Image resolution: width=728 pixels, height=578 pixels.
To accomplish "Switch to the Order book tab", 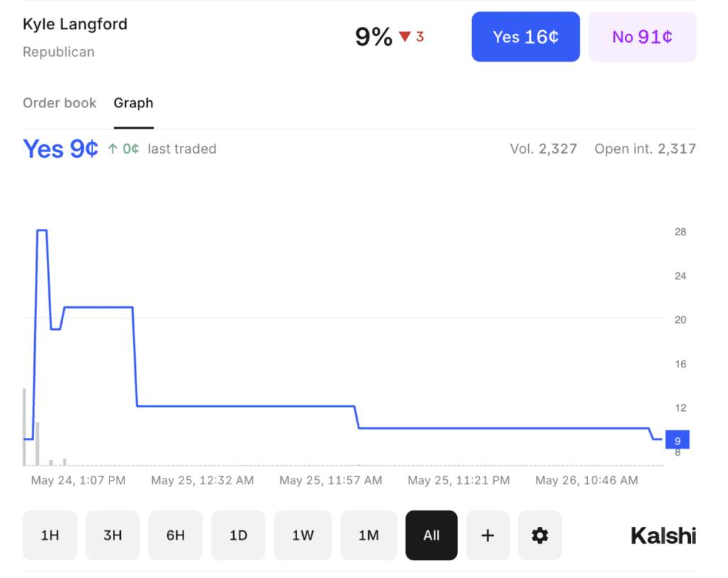I will pyautogui.click(x=60, y=103).
